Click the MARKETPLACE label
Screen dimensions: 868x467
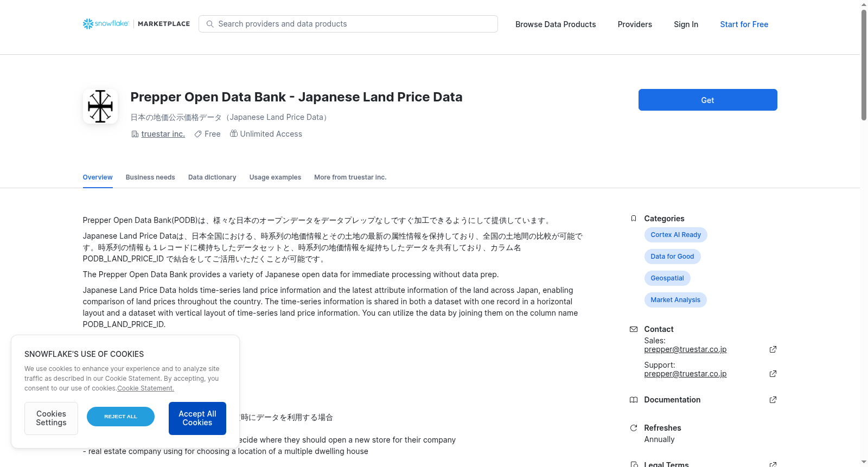click(x=164, y=24)
